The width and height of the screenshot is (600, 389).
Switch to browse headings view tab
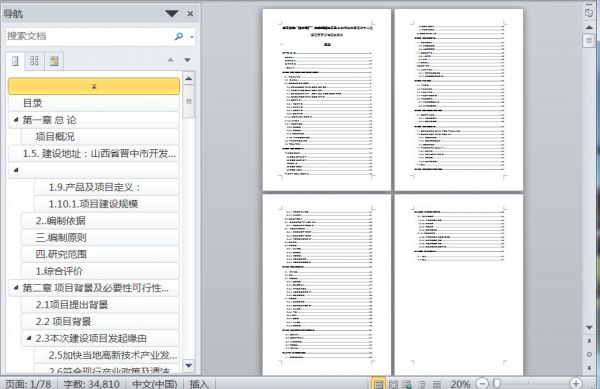click(x=15, y=61)
